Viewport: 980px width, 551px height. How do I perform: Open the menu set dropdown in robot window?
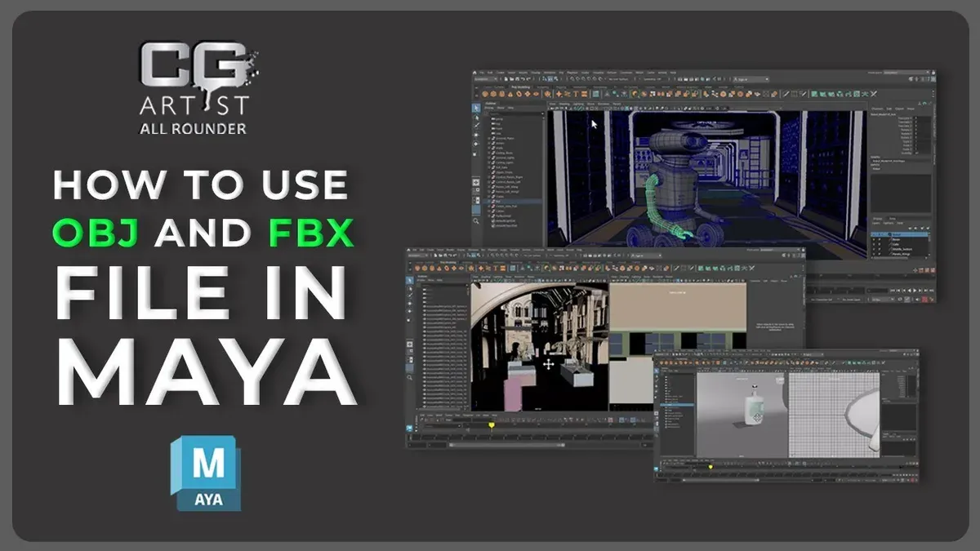point(486,79)
